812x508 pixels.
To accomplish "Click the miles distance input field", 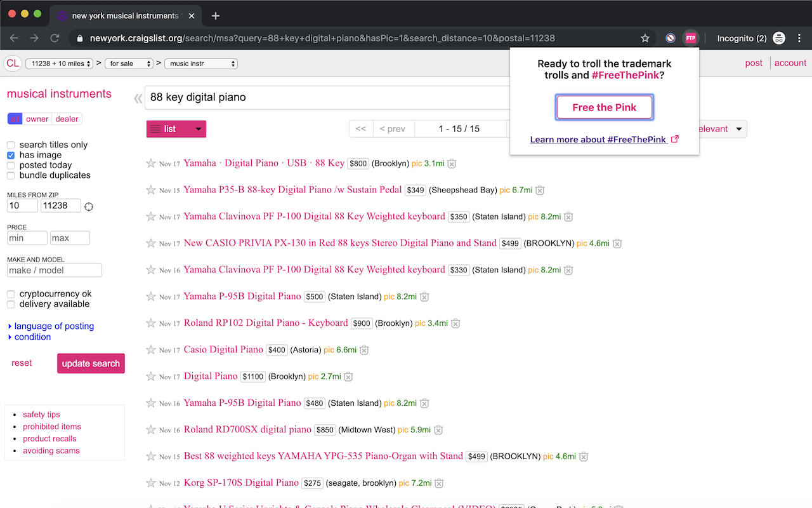I will (x=22, y=206).
